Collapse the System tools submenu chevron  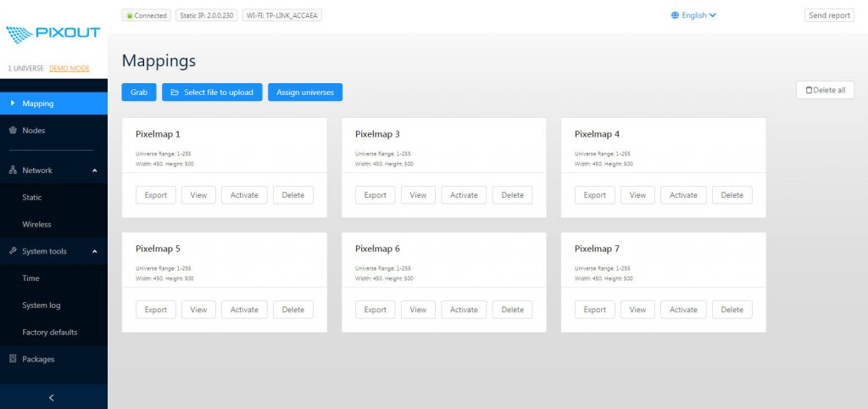[95, 252]
